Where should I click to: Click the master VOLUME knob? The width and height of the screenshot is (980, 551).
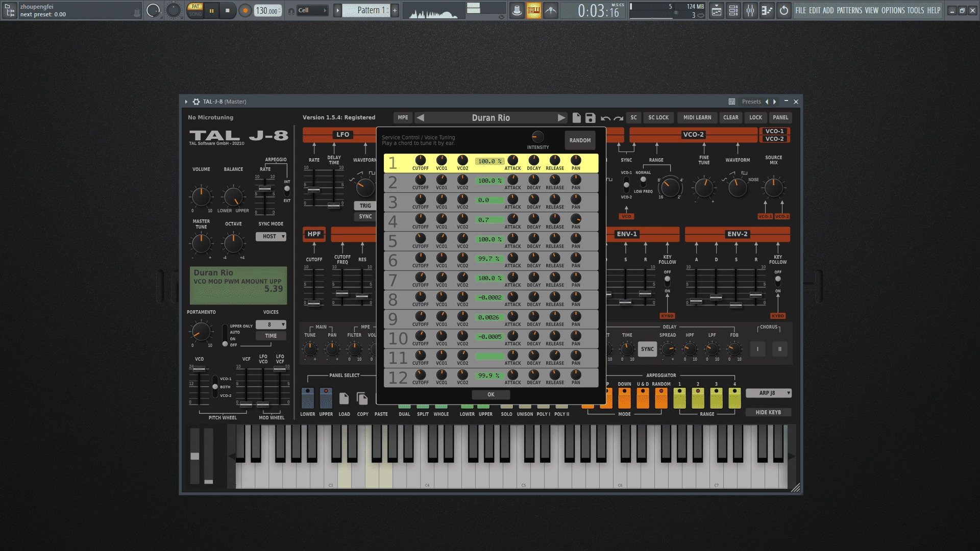[201, 197]
